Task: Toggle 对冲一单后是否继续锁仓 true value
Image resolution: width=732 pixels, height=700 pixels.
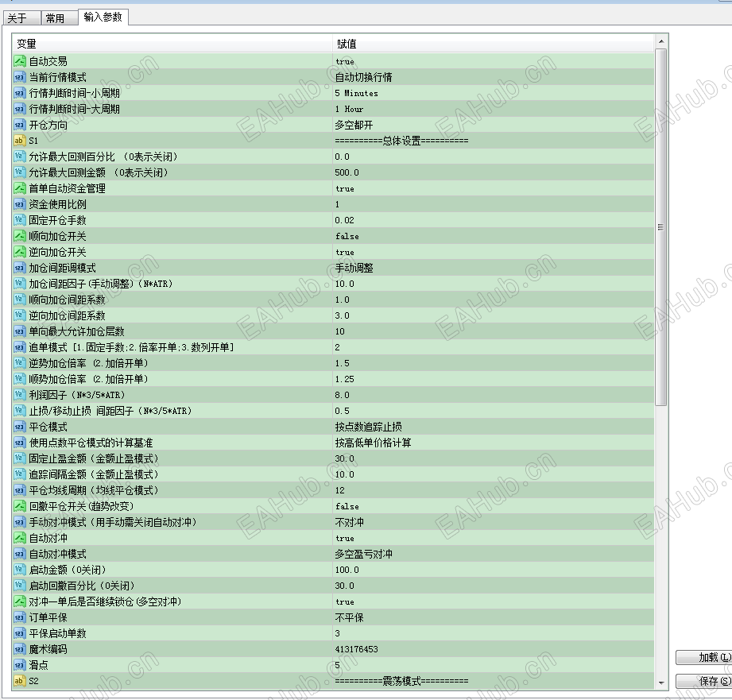Action: [x=344, y=601]
